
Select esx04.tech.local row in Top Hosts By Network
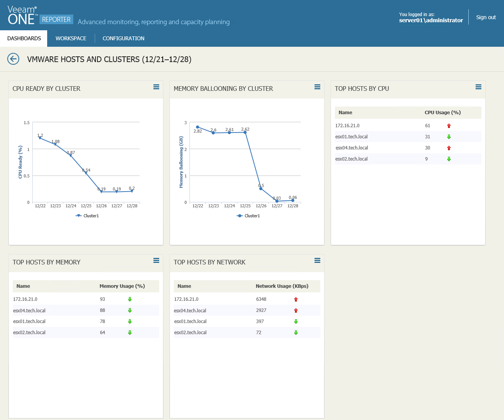(x=190, y=311)
